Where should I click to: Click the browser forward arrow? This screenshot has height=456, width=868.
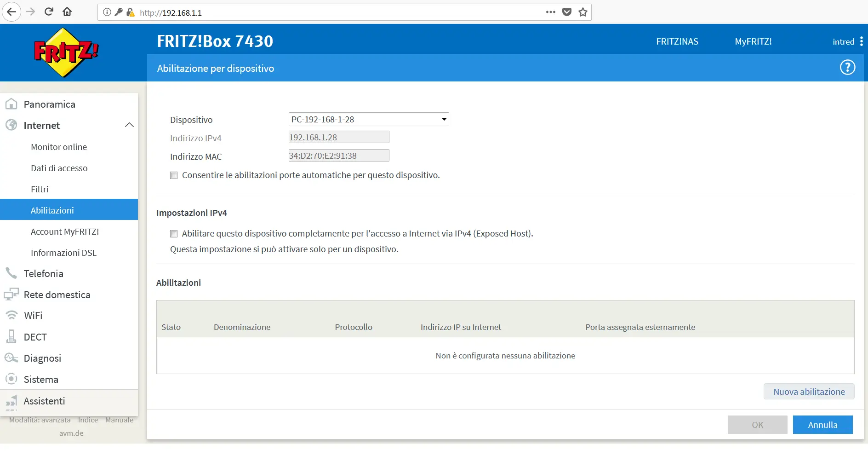(30, 12)
